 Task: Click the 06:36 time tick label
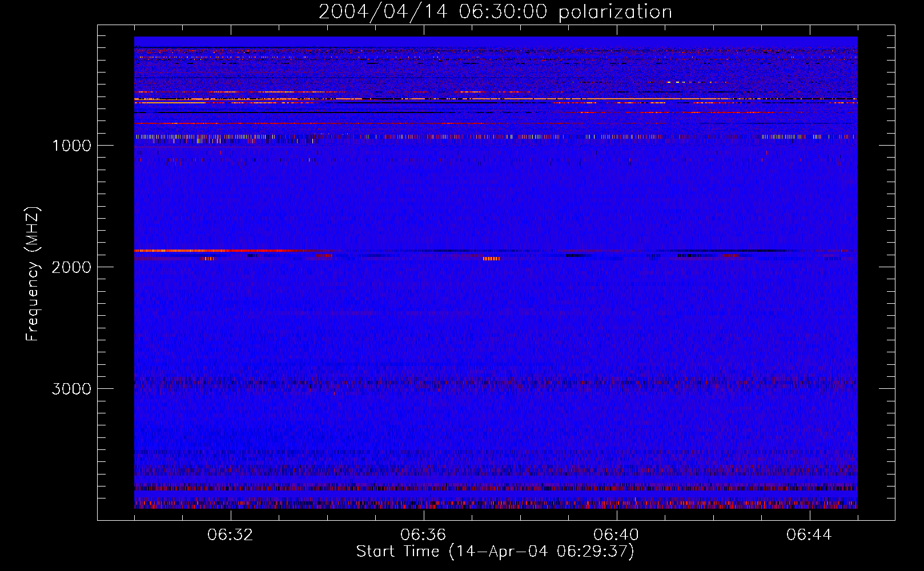tap(423, 535)
